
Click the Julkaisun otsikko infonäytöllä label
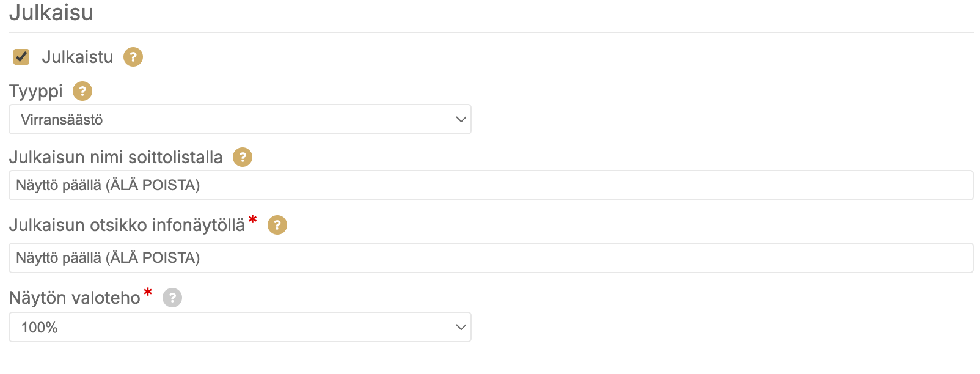(x=127, y=226)
